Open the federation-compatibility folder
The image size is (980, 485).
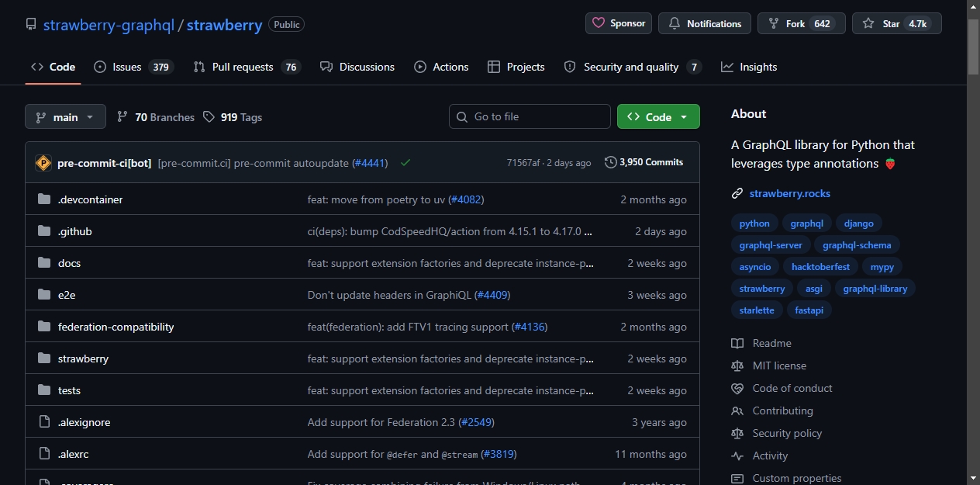pos(116,327)
